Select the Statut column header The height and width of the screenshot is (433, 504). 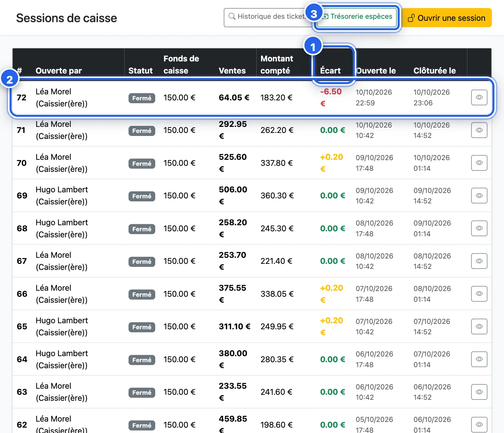click(140, 70)
